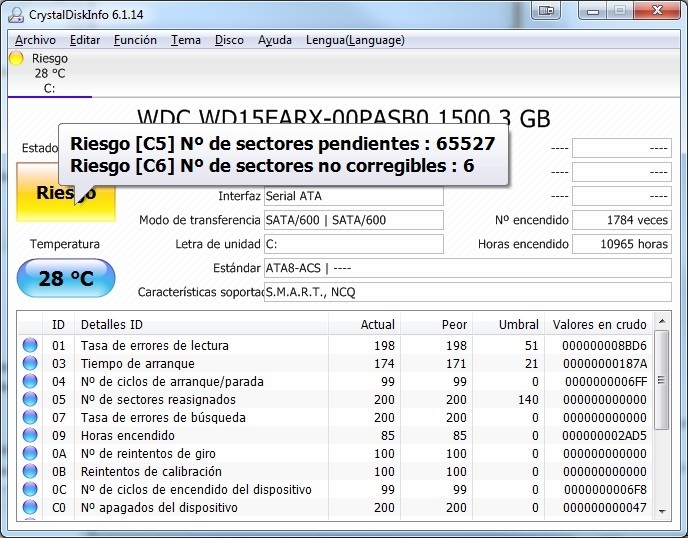Open the Función menu
This screenshot has width=688, height=538.
pyautogui.click(x=135, y=40)
